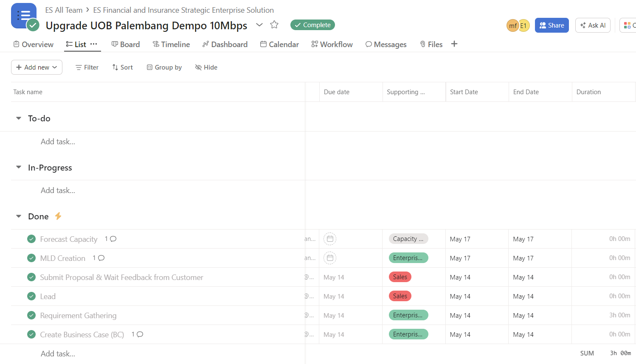The width and height of the screenshot is (636, 364).
Task: Open the Hide columns options
Action: (x=206, y=67)
